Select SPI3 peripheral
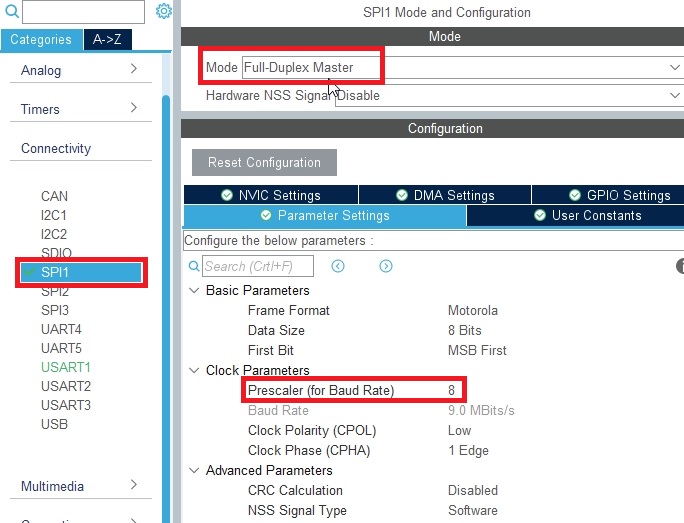This screenshot has height=523, width=684. pos(55,310)
